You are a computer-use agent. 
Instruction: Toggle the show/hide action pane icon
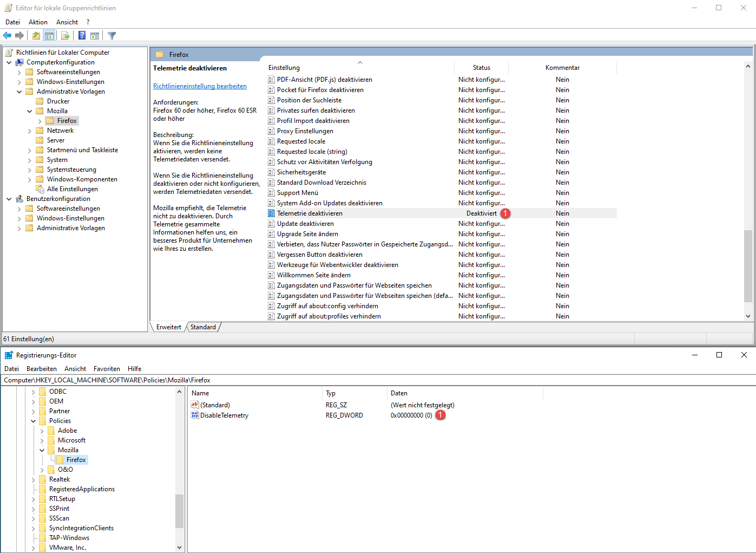(95, 36)
